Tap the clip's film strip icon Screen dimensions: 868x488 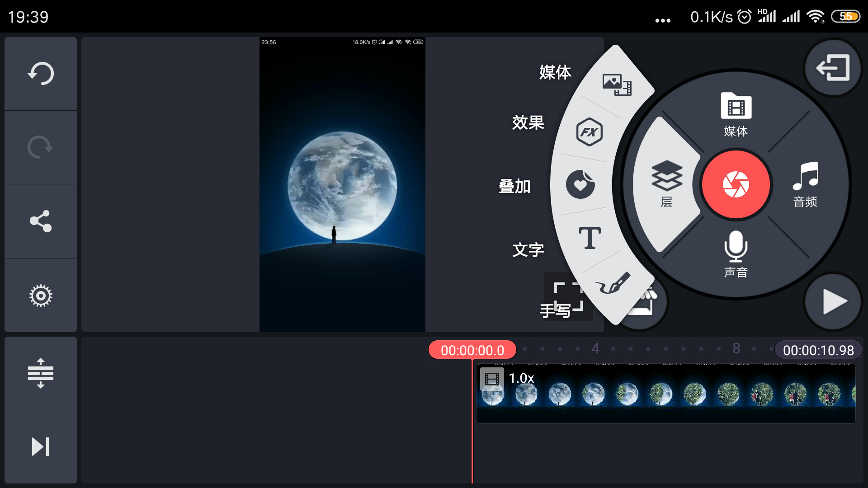coord(492,379)
